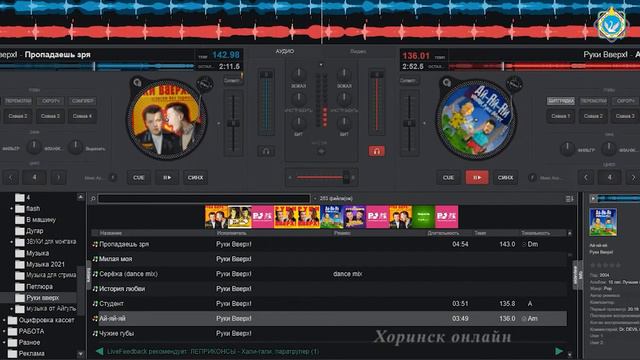Click left turntable upper-right dial icon

tap(204, 84)
